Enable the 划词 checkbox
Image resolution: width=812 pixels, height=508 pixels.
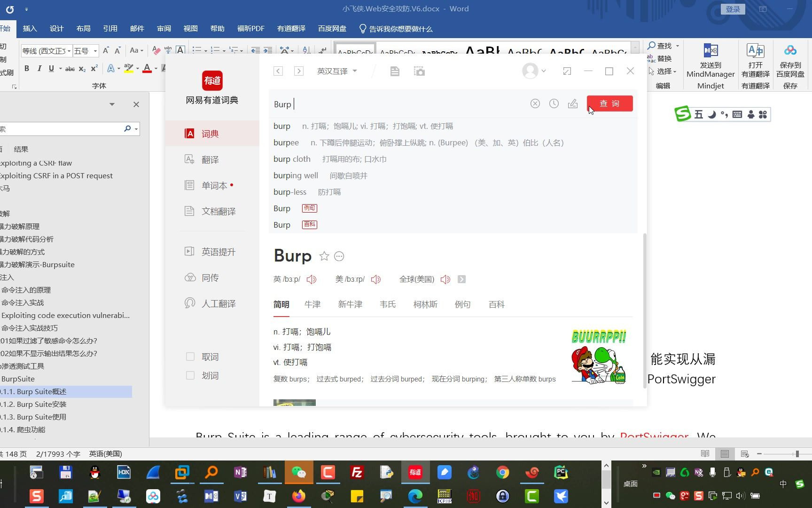pos(190,375)
